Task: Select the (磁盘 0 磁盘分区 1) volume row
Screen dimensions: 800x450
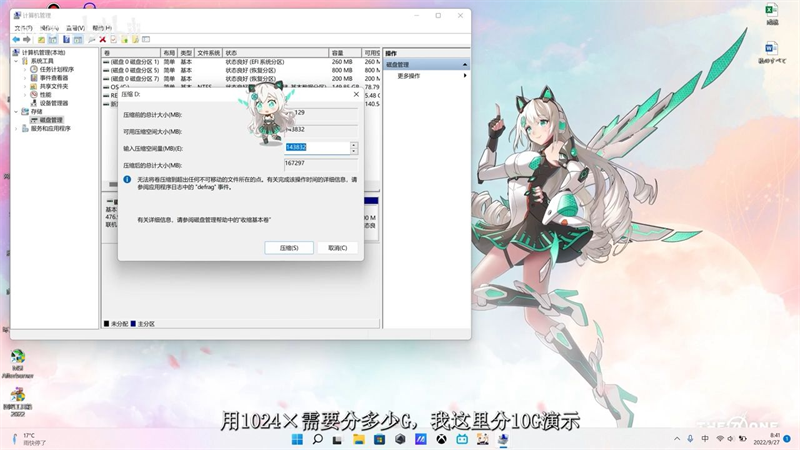Action: 241,62
